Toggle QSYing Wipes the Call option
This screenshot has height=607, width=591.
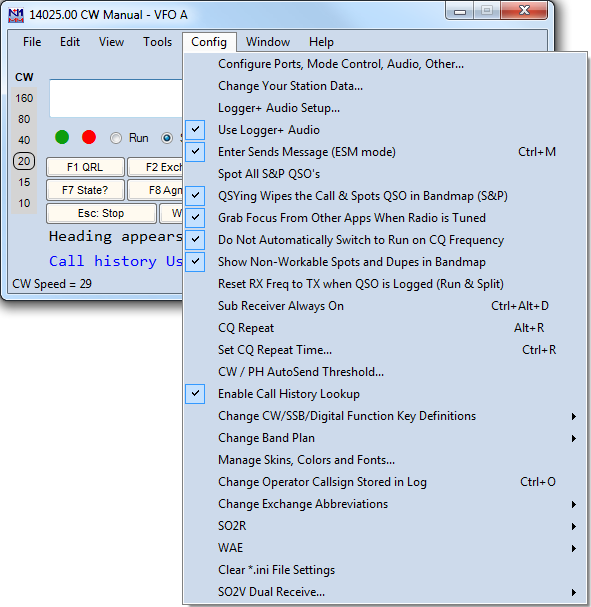[195, 195]
